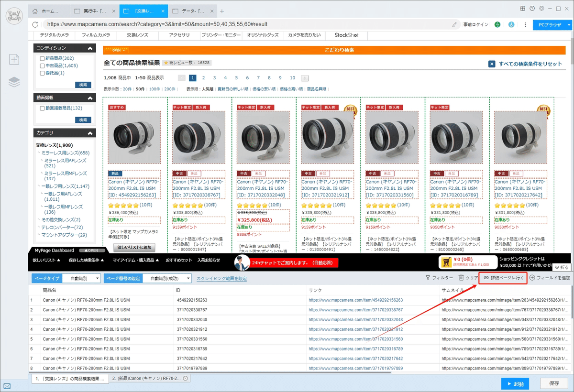
Task: Reload the page with the refresh icon
Action: (35, 24)
